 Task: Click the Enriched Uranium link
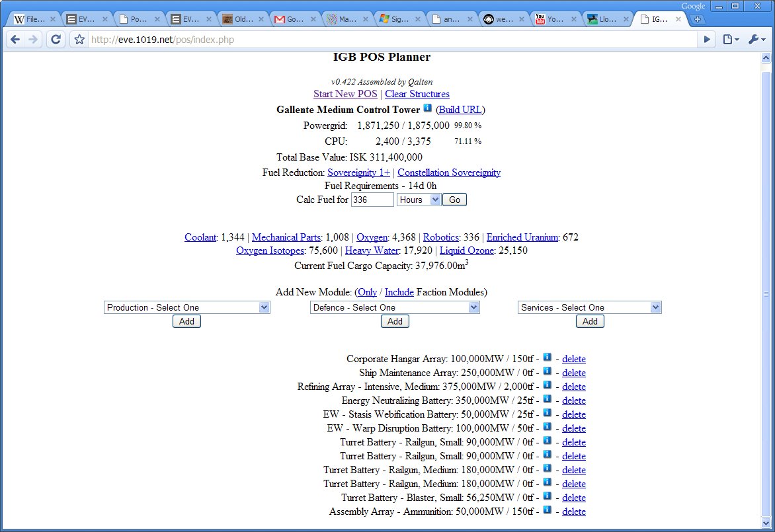522,237
